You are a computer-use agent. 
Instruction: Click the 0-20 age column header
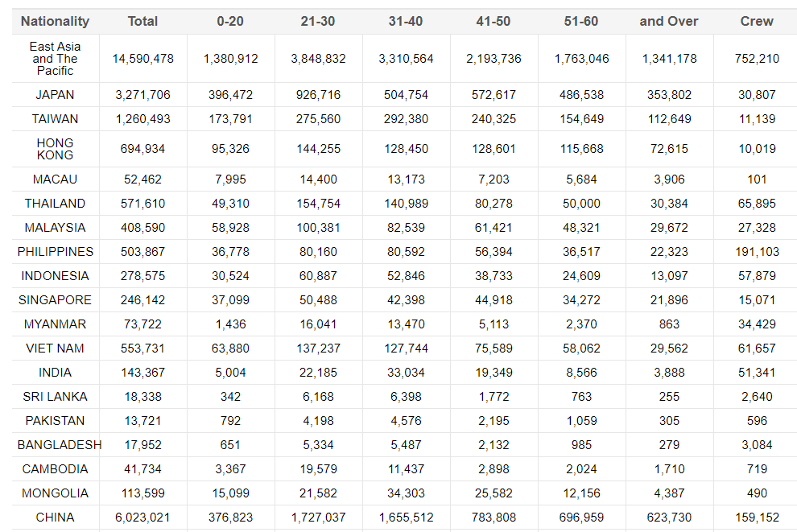tap(230, 21)
